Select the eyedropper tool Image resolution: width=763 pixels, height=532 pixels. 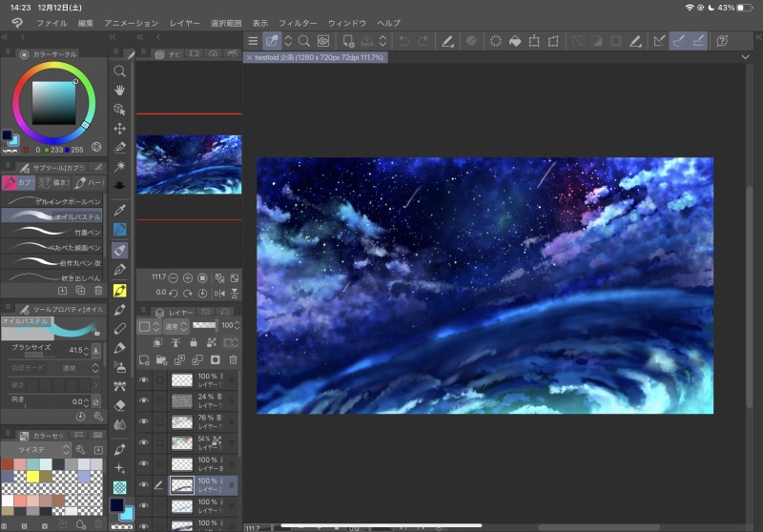pos(120,209)
